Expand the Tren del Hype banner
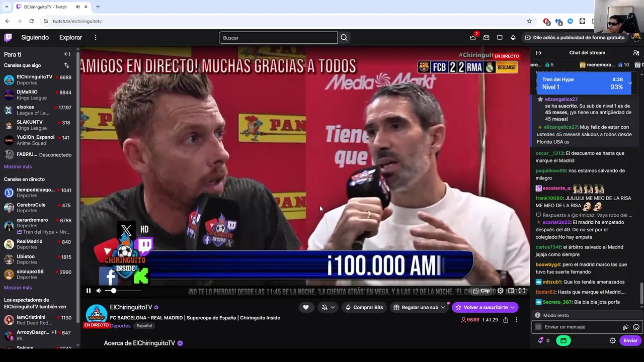Image resolution: width=644 pixels, height=362 pixels. [x=630, y=83]
